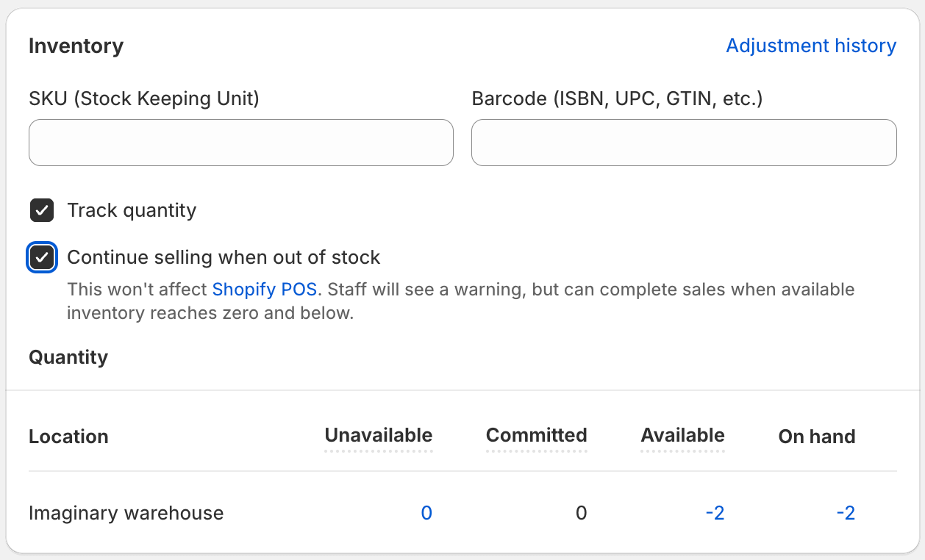Disable Continue selling when out of stock checkbox
Viewport: 925px width, 560px height.
pyautogui.click(x=42, y=257)
